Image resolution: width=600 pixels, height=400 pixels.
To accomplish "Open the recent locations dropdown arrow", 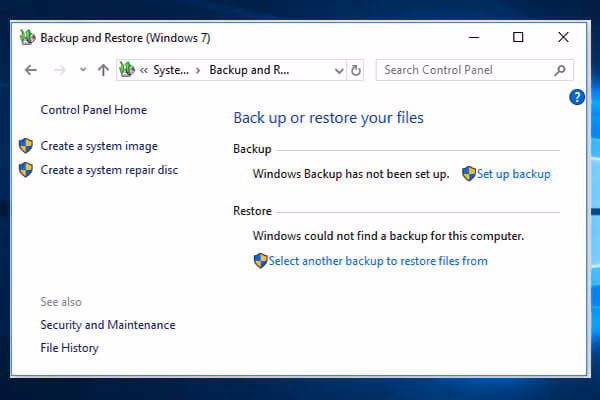I will point(82,70).
